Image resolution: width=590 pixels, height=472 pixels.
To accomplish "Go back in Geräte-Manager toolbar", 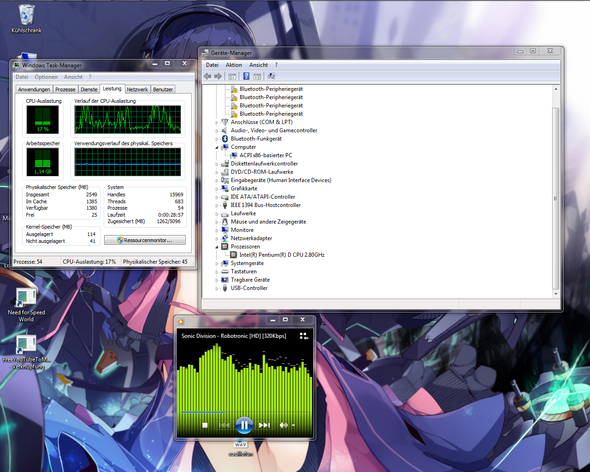I will point(207,76).
